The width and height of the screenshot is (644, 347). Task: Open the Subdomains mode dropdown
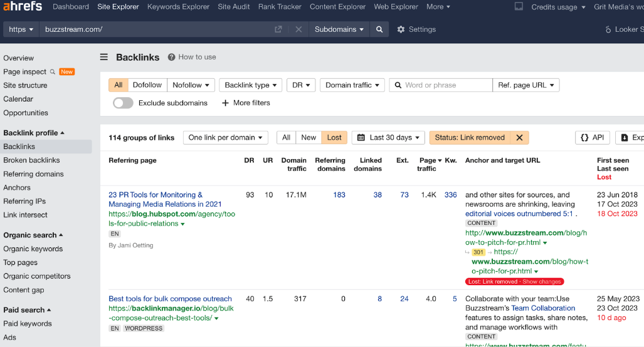(339, 29)
